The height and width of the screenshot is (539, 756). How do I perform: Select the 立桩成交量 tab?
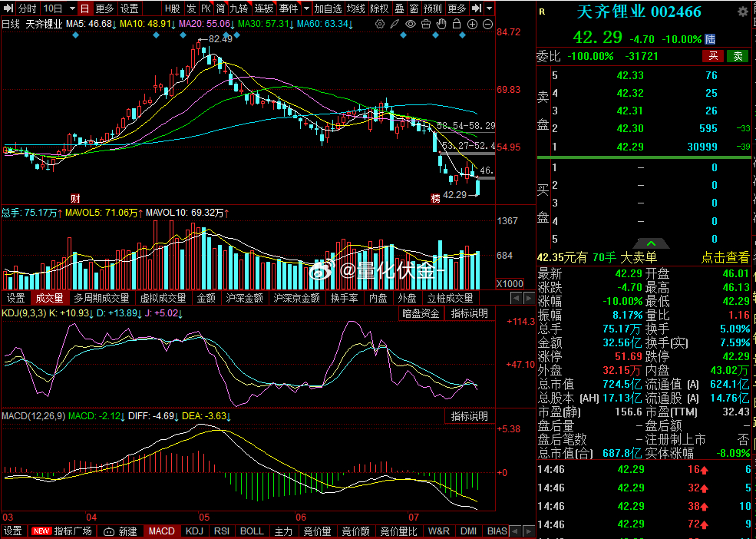tap(451, 298)
